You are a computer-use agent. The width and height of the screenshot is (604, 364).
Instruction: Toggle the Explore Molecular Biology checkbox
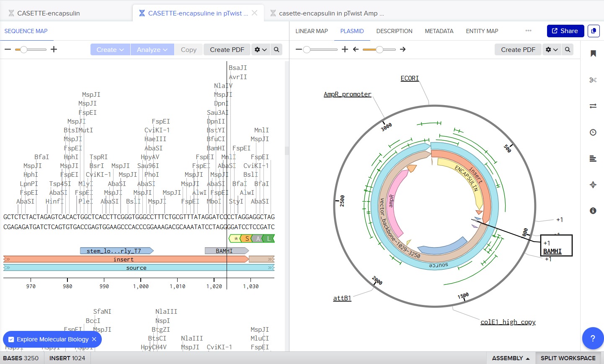[x=11, y=339]
